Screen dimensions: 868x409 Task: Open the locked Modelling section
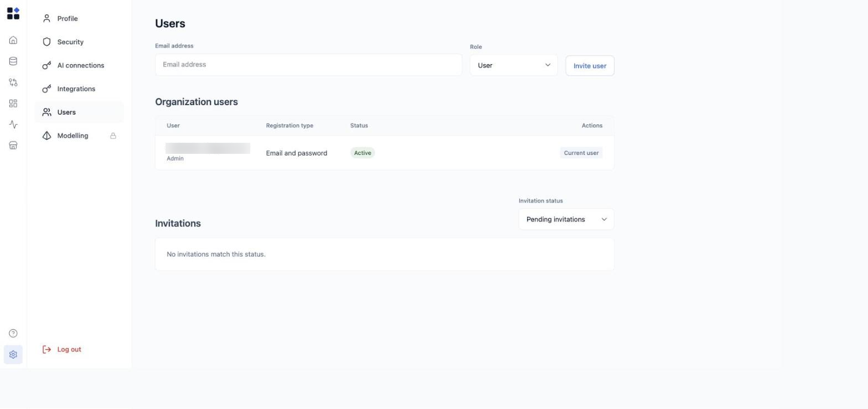pos(79,136)
